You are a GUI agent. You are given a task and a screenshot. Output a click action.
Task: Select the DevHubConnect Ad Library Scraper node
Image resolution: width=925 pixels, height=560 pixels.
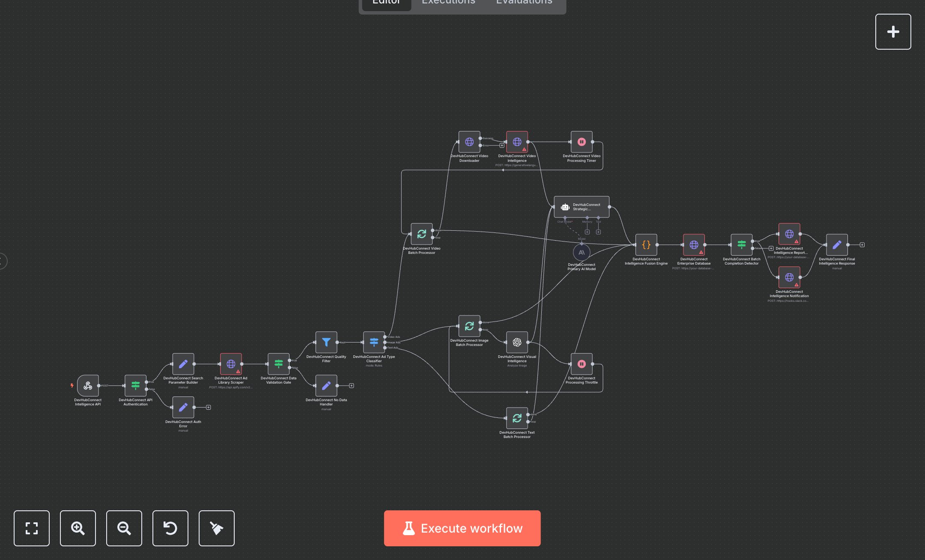tap(230, 364)
